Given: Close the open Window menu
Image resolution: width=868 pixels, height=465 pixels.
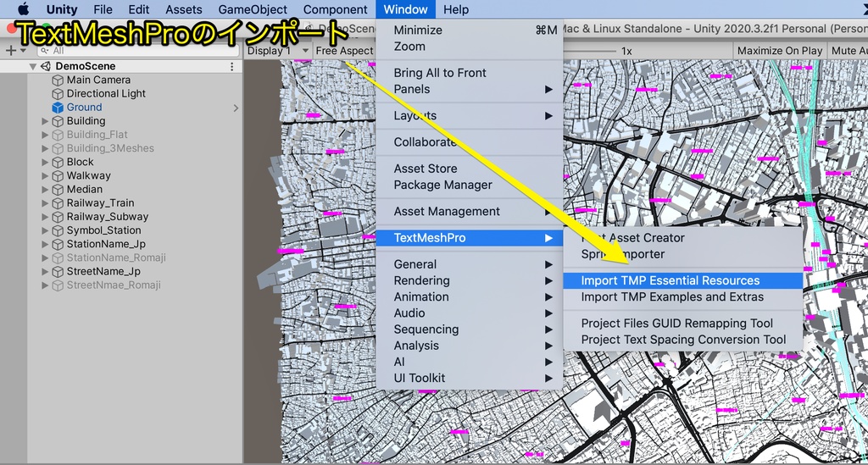Looking at the screenshot, I should point(405,9).
